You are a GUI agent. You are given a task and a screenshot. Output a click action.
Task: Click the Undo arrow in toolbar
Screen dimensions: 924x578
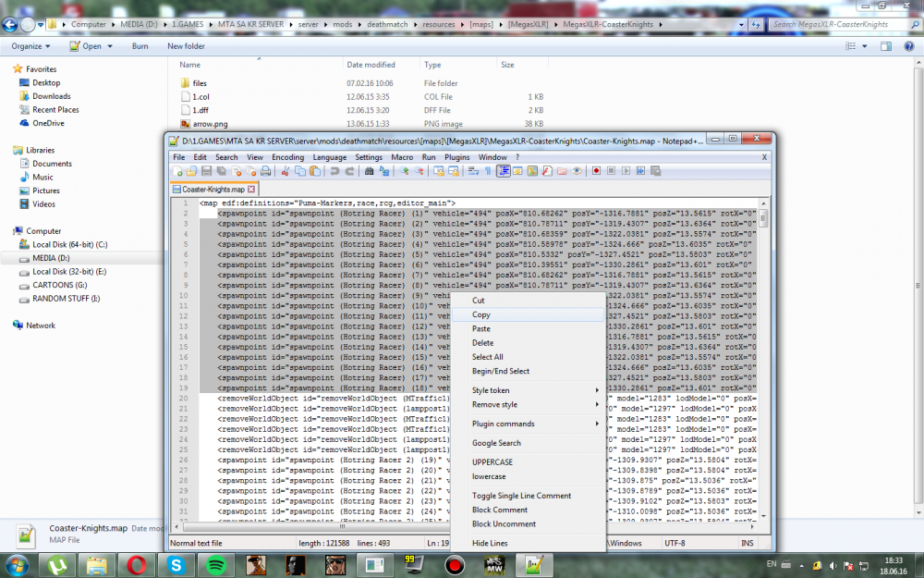point(334,171)
